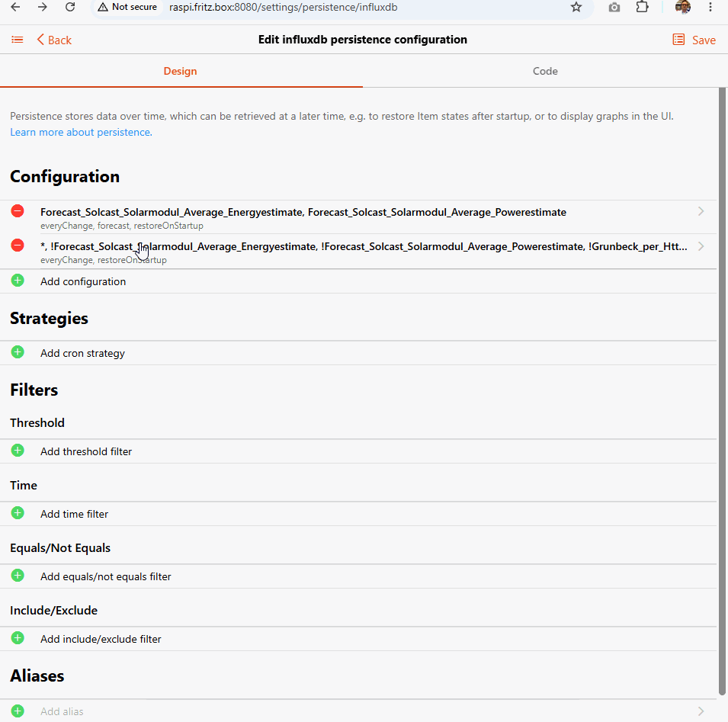
Task: Open the sidebar list icon beside Save
Action: (x=678, y=40)
